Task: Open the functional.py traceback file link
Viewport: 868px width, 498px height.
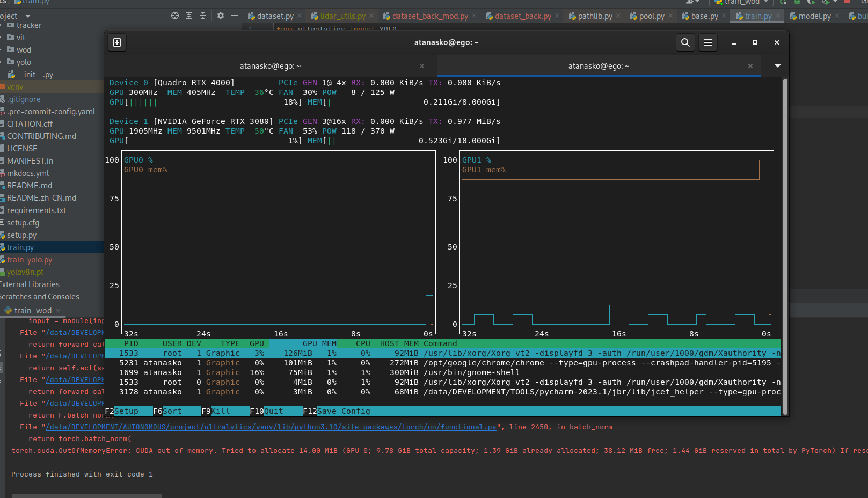Action: 271,427
